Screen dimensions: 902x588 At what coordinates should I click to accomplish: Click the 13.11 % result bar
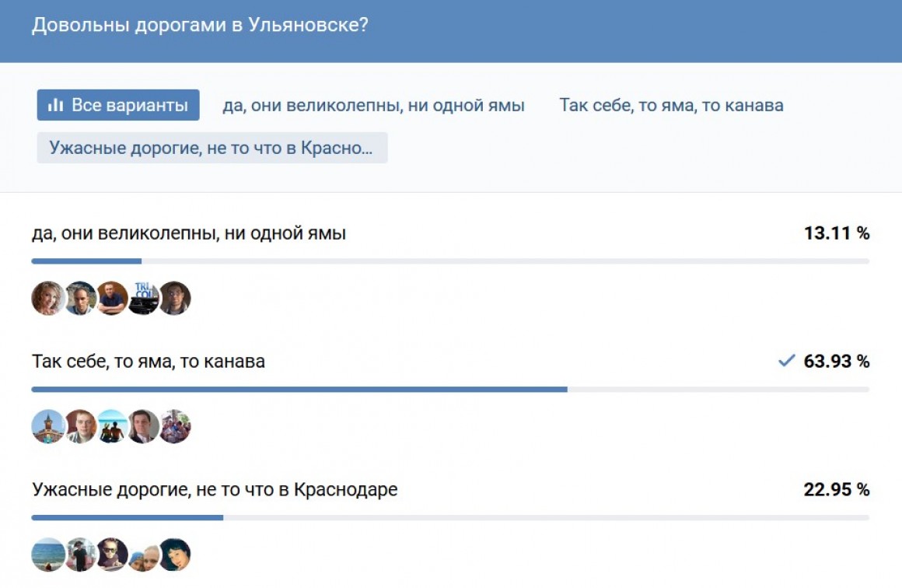pos(450,261)
